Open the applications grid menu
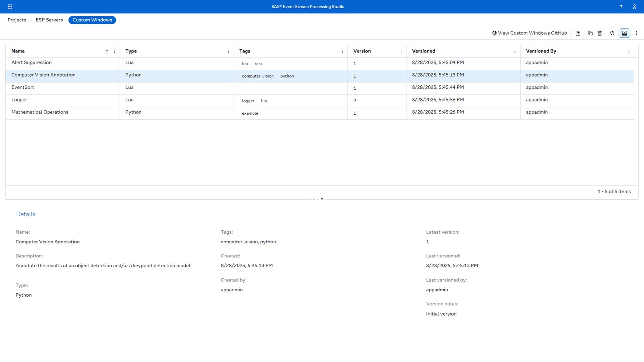The image size is (644, 362). (10, 6)
